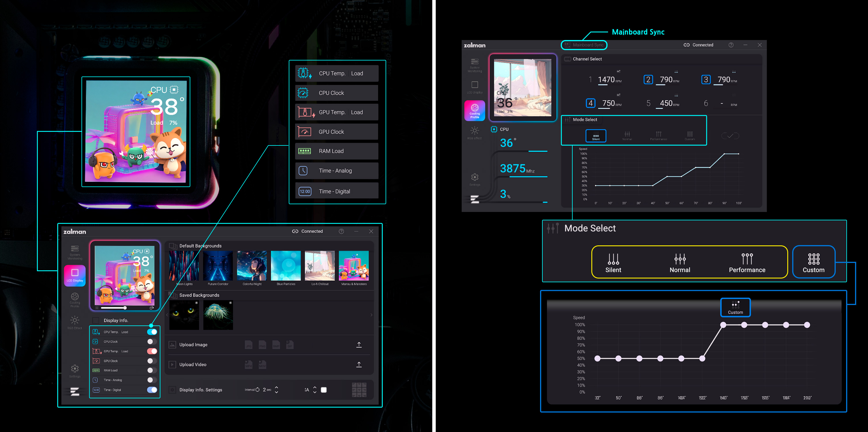
Task: Increase the interval seconds stepper
Action: (277, 387)
